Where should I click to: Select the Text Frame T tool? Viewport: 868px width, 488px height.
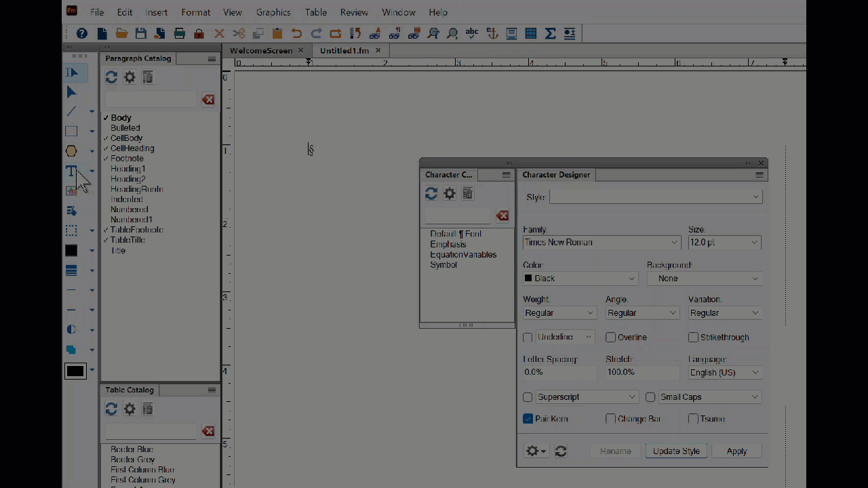(x=71, y=171)
